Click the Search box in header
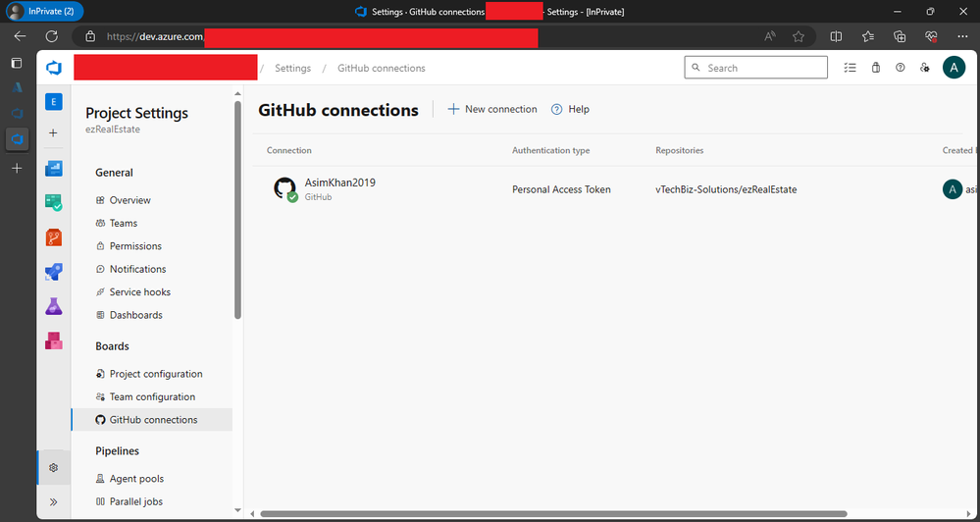980x522 pixels. tap(755, 68)
